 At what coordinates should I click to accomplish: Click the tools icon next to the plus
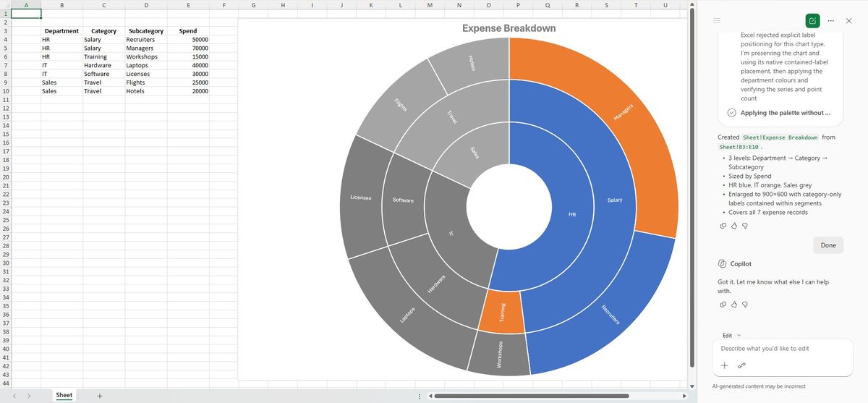click(741, 365)
